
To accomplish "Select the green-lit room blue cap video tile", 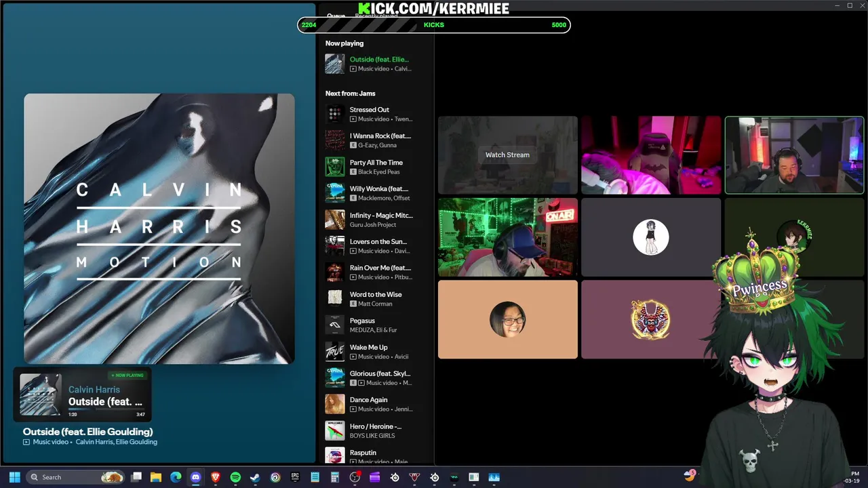I will coord(508,237).
